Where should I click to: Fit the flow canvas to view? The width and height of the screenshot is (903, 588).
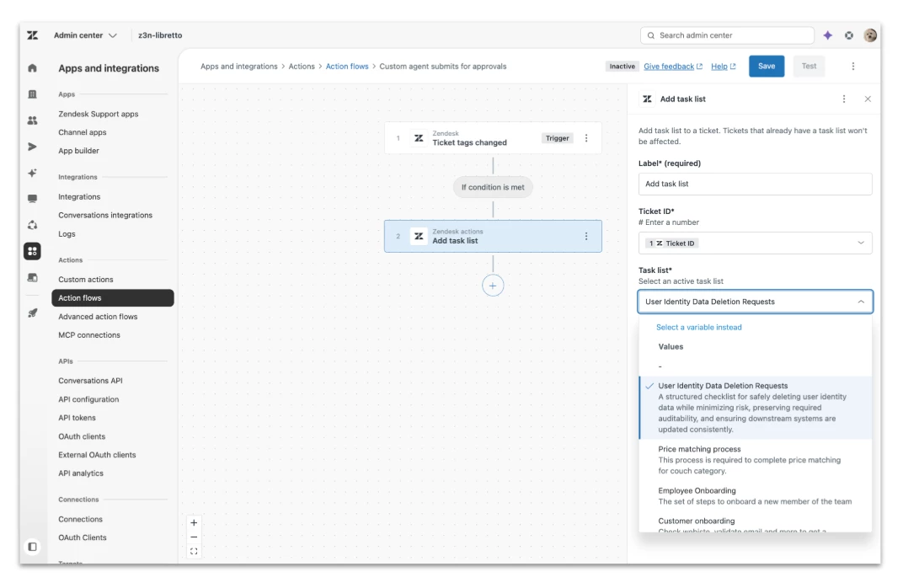(194, 551)
